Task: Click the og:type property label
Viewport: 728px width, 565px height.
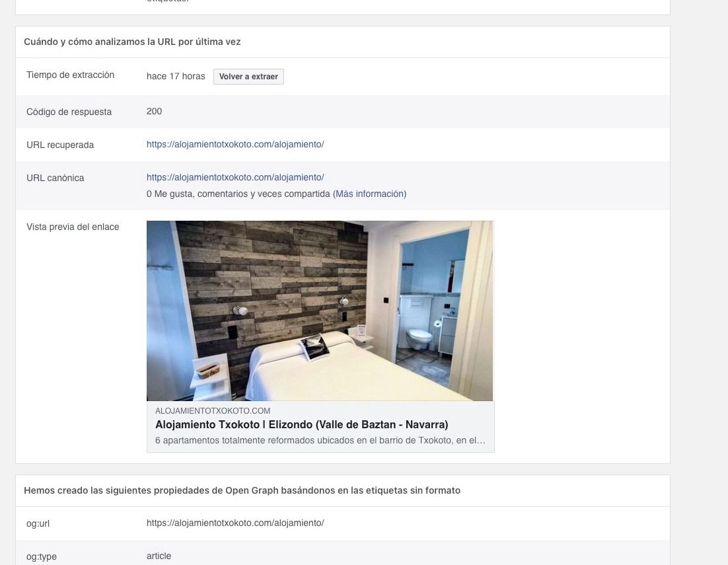Action: tap(42, 556)
